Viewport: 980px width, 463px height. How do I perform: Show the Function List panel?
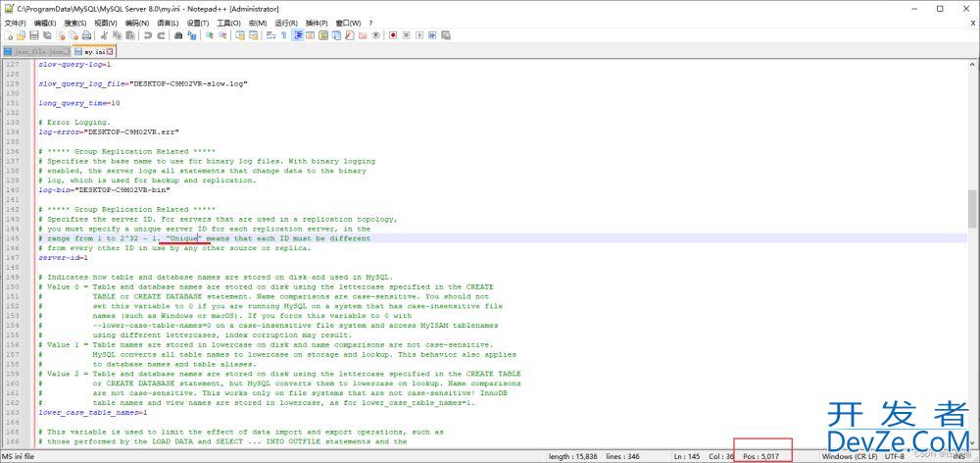350,35
